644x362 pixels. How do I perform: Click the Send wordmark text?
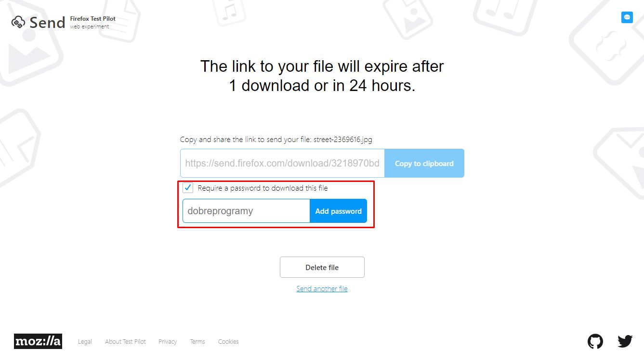click(x=47, y=23)
